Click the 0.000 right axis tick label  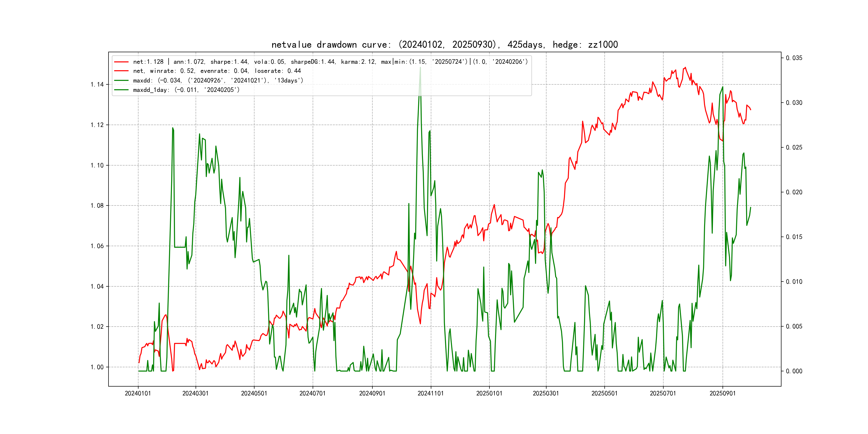pos(794,371)
